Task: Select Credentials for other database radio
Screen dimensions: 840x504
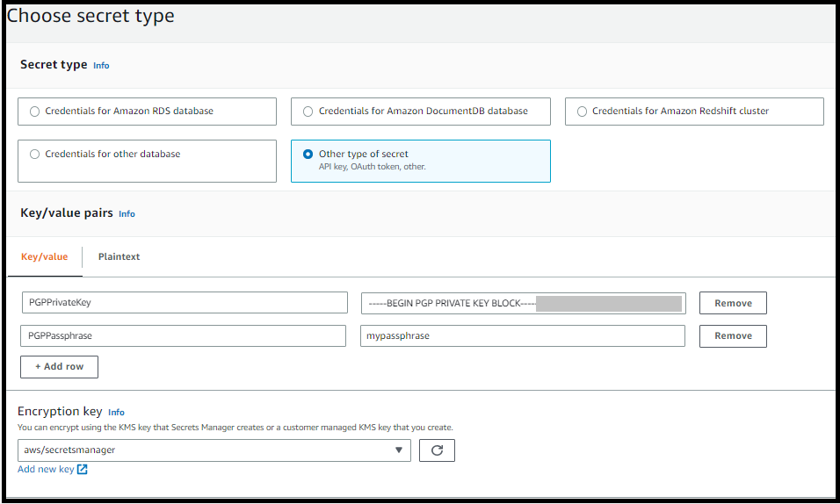Action: pyautogui.click(x=35, y=155)
